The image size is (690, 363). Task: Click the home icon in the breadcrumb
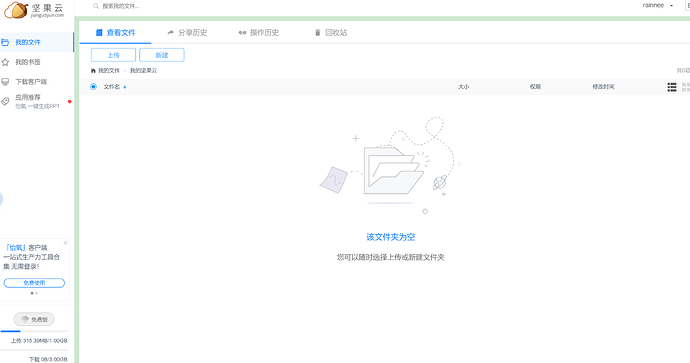[x=93, y=70]
